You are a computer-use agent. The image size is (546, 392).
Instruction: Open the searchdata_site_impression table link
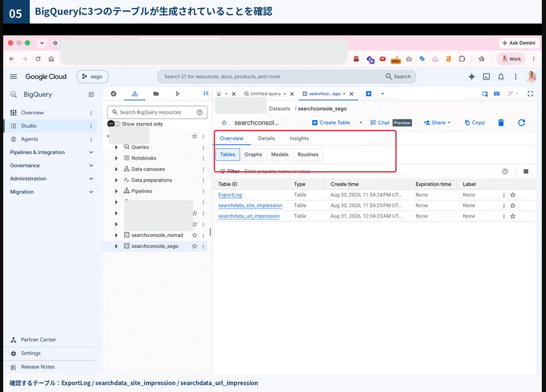click(x=250, y=206)
